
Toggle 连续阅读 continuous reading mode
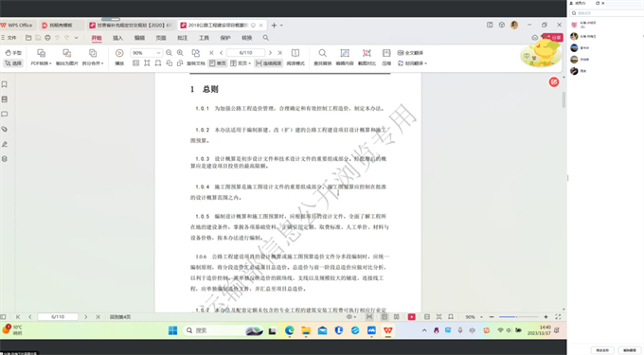point(269,63)
